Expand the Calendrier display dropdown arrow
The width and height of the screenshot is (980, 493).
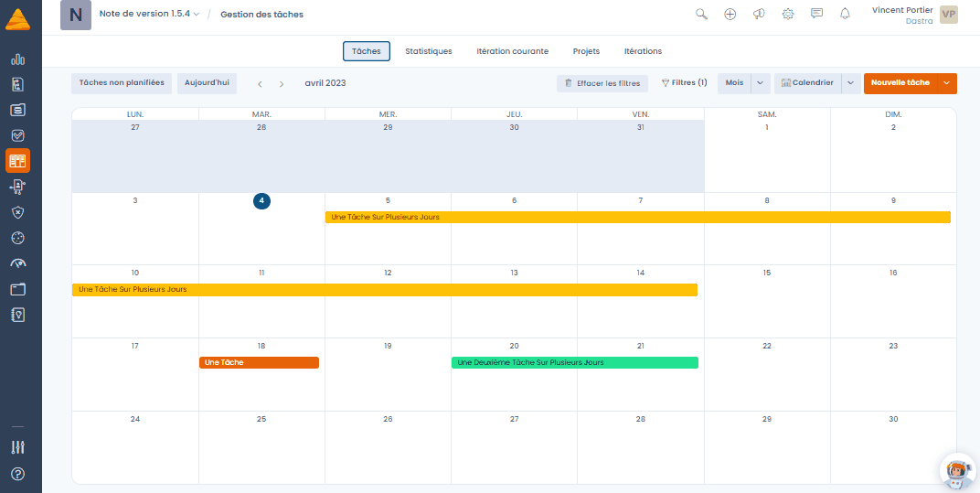click(x=850, y=83)
